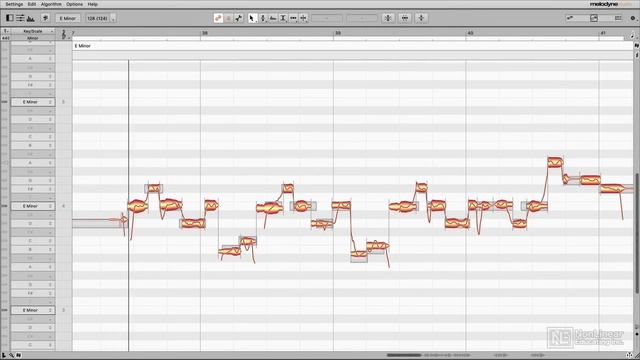Open the Options menu
640x360 pixels.
tap(74, 4)
